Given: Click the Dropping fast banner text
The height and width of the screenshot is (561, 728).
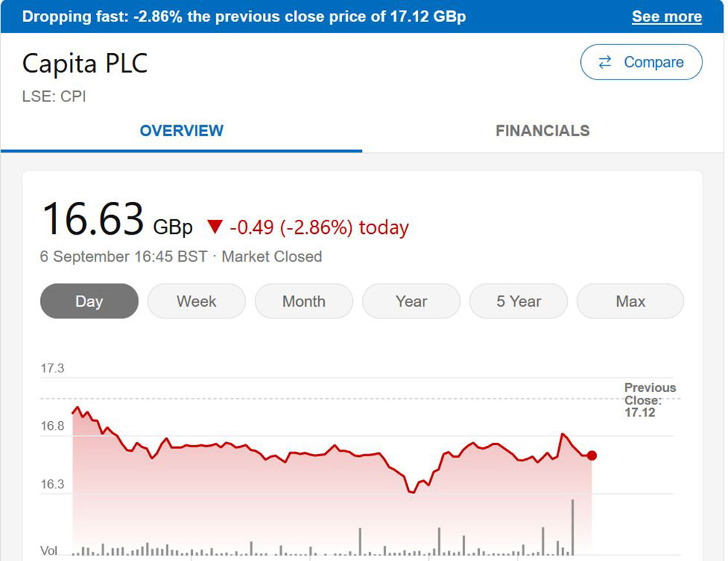Looking at the screenshot, I should click(x=244, y=17).
